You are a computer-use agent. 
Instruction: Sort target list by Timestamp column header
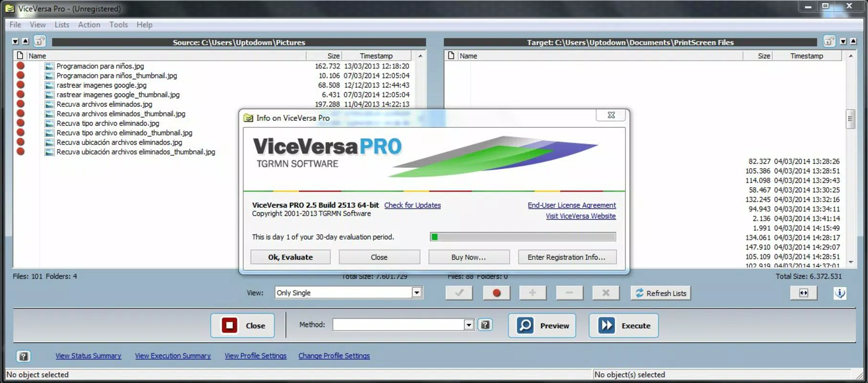tap(807, 56)
